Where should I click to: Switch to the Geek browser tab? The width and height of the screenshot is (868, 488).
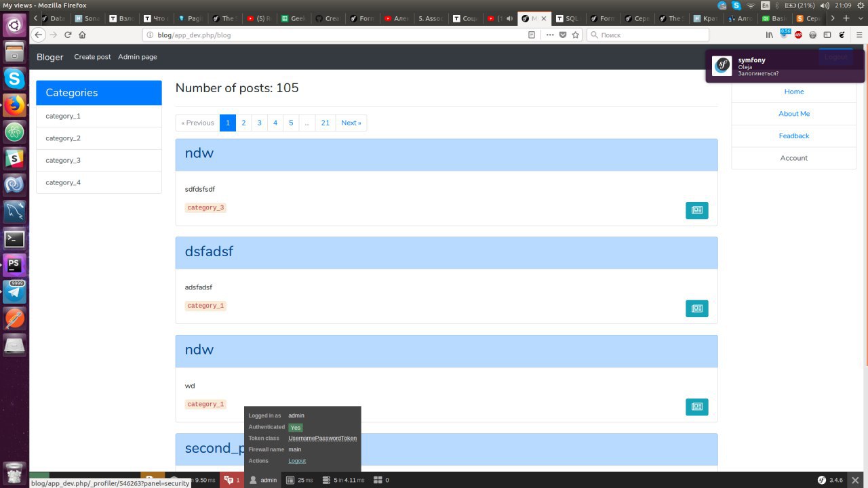click(294, 18)
